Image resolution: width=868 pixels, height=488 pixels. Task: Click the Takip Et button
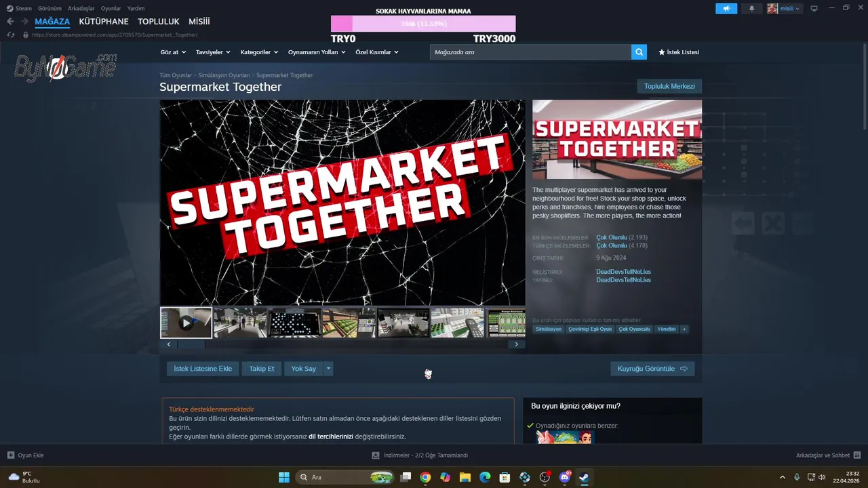click(x=262, y=369)
